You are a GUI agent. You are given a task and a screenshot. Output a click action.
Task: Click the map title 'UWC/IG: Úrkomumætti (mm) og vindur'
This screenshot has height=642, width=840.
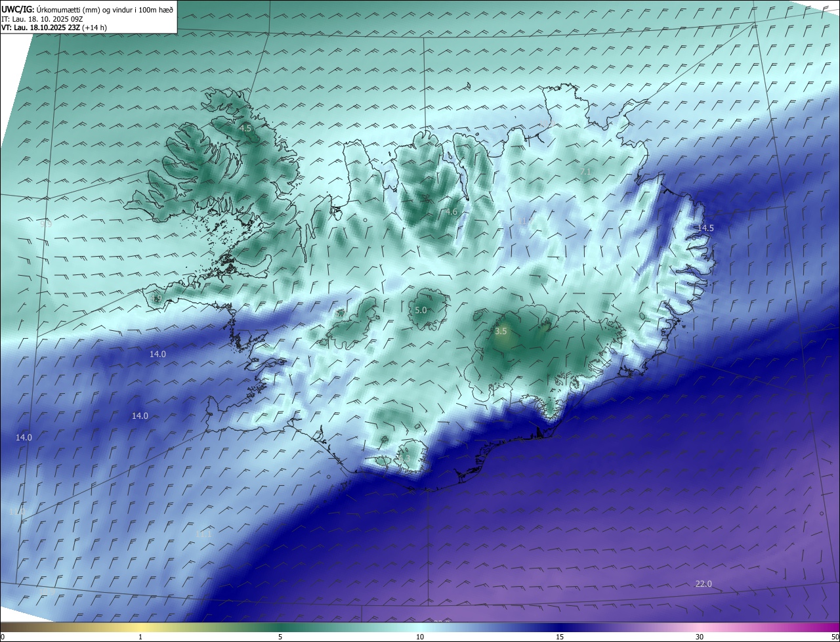[87, 9]
